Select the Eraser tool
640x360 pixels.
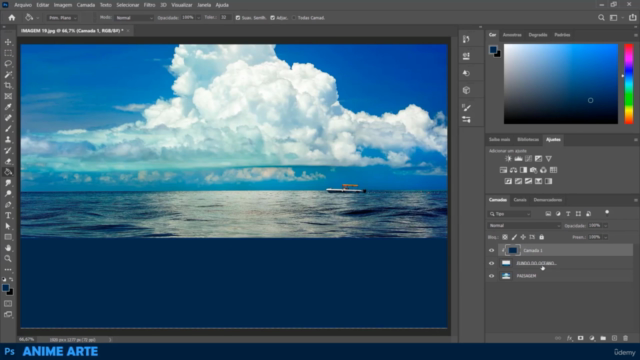[x=8, y=161]
